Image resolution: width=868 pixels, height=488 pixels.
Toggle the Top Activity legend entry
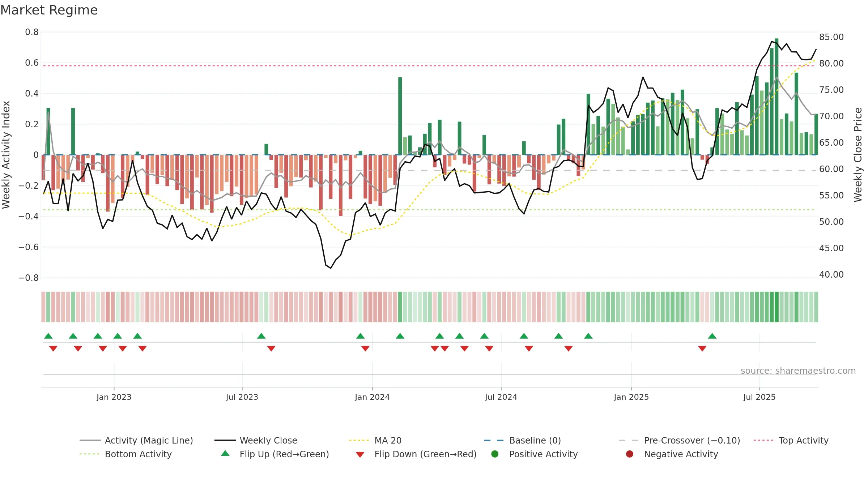click(x=791, y=440)
